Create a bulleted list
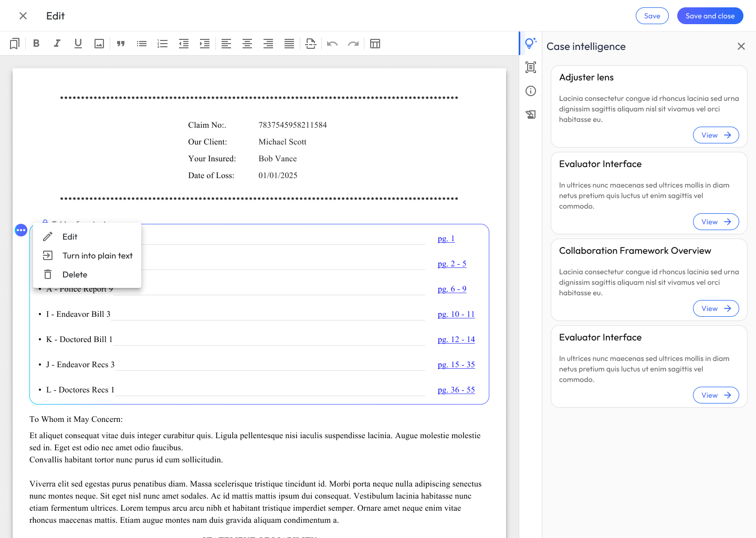This screenshot has width=756, height=538. point(142,44)
